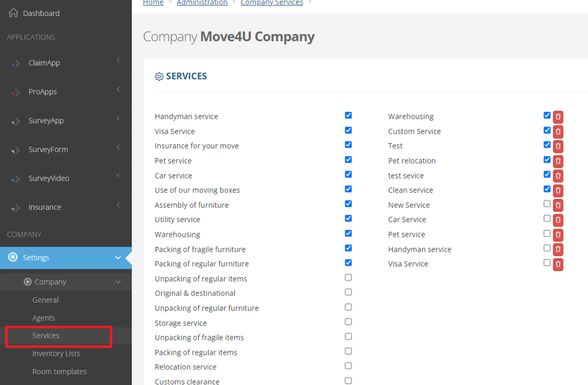Check the New Service checkbox
588x385 pixels.
coord(547,204)
